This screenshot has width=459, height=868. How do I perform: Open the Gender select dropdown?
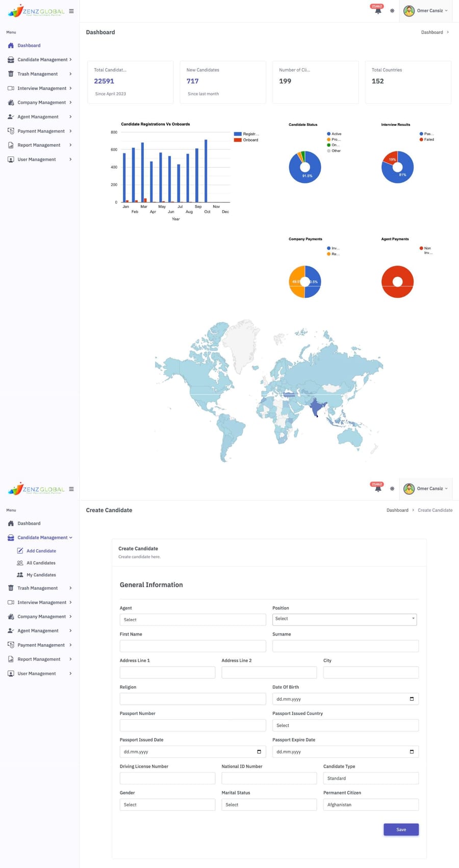click(x=167, y=805)
